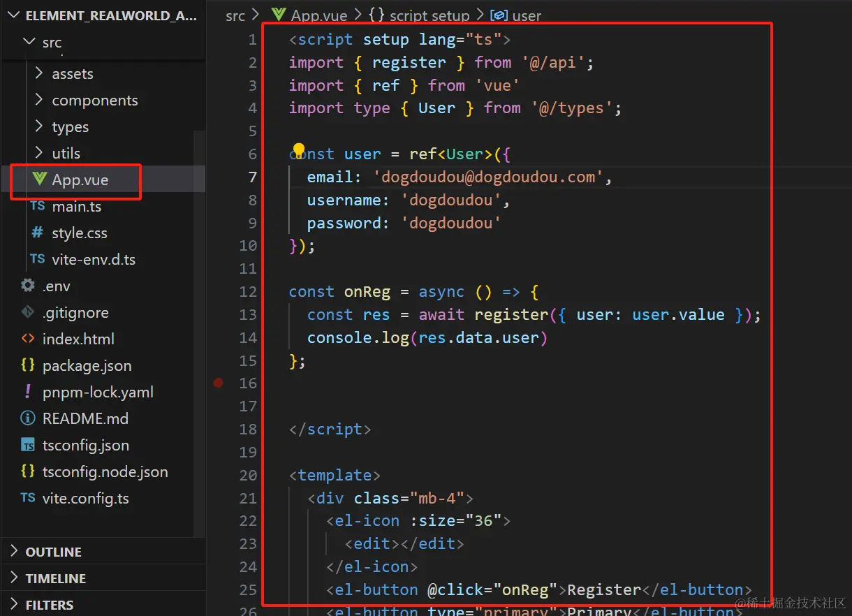Click the git icon of .gitignore
This screenshot has height=616, width=852.
point(28,312)
